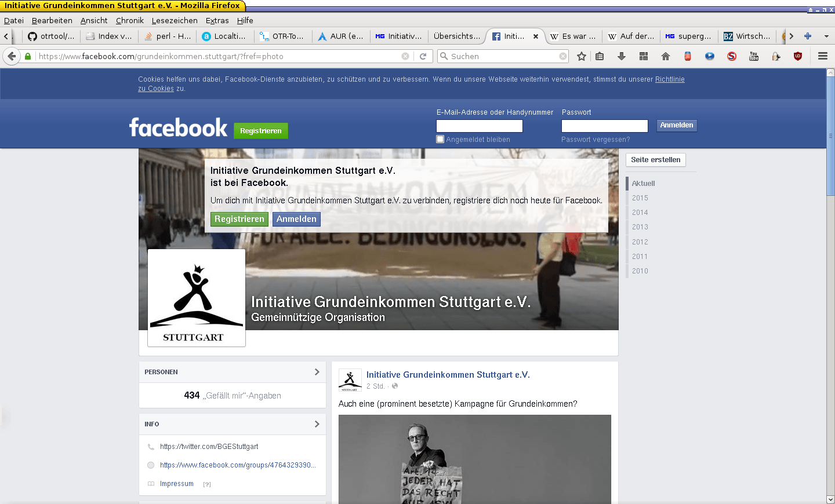This screenshot has height=504, width=835.
Task: Click the Seite erstellen button
Action: [656, 160]
